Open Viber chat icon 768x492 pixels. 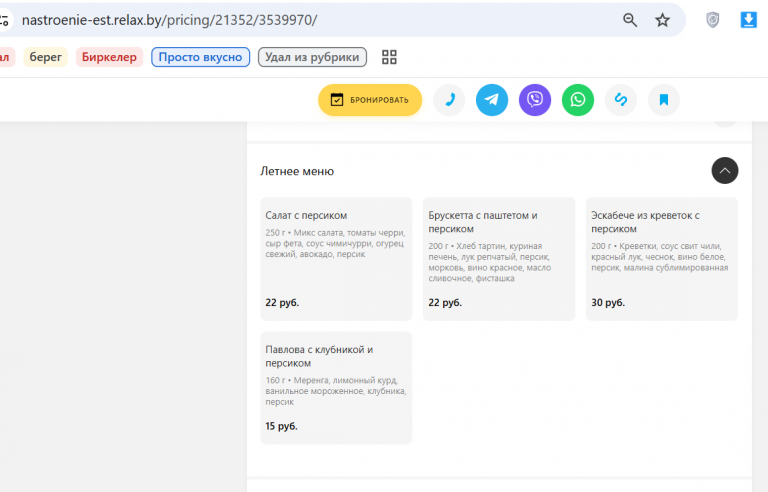click(535, 100)
